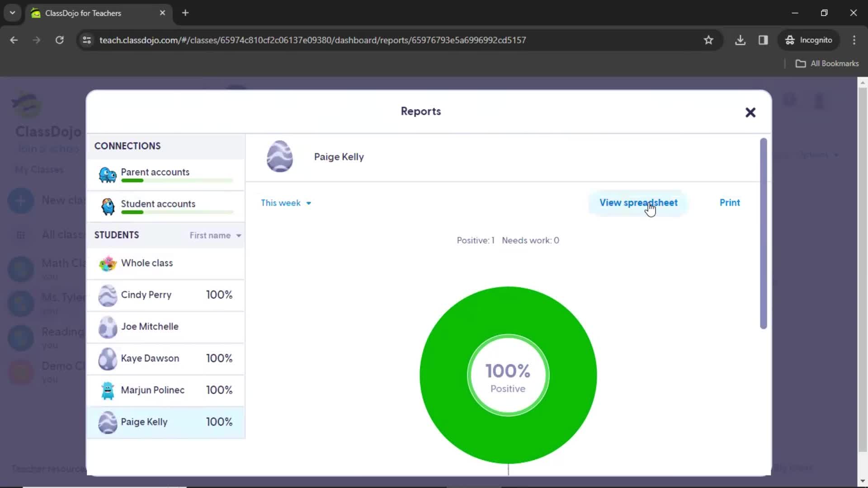This screenshot has height=488, width=868.
Task: Click Kaye Dawson's 100% value
Action: point(219,358)
